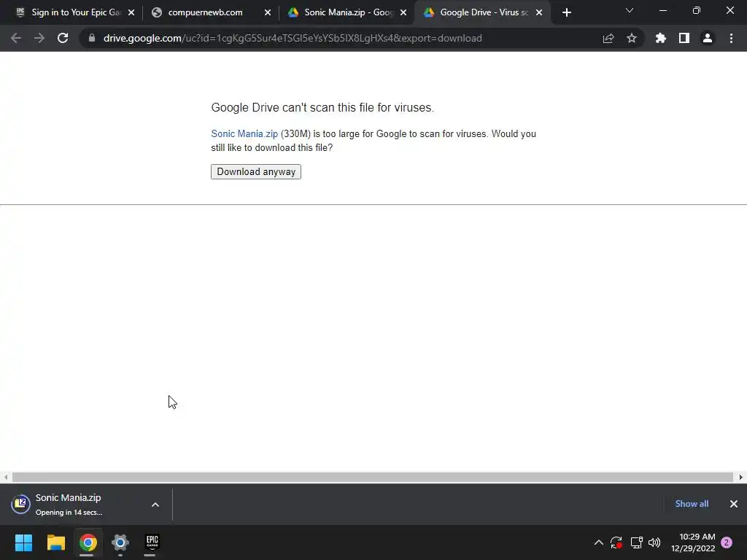Open a new browser tab
Image resolution: width=747 pixels, height=560 pixels.
click(x=566, y=12)
